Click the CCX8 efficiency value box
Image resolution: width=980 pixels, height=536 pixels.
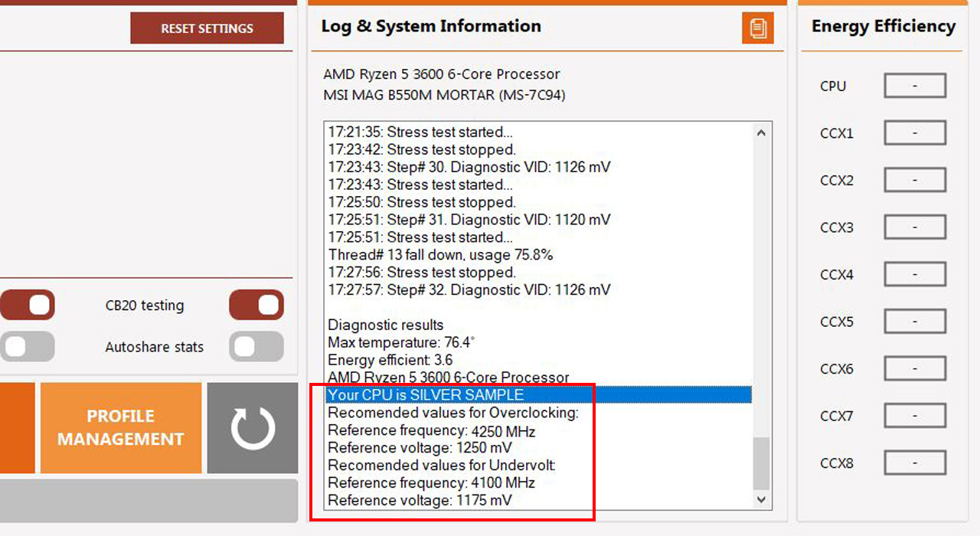915,463
